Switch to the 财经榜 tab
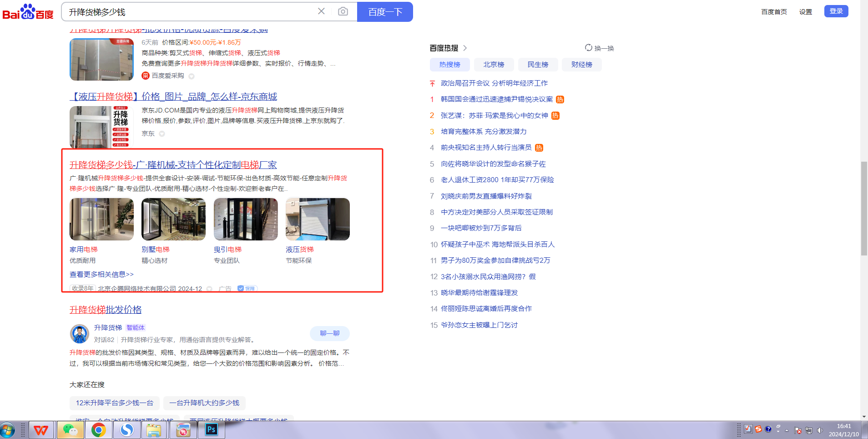 pos(581,65)
